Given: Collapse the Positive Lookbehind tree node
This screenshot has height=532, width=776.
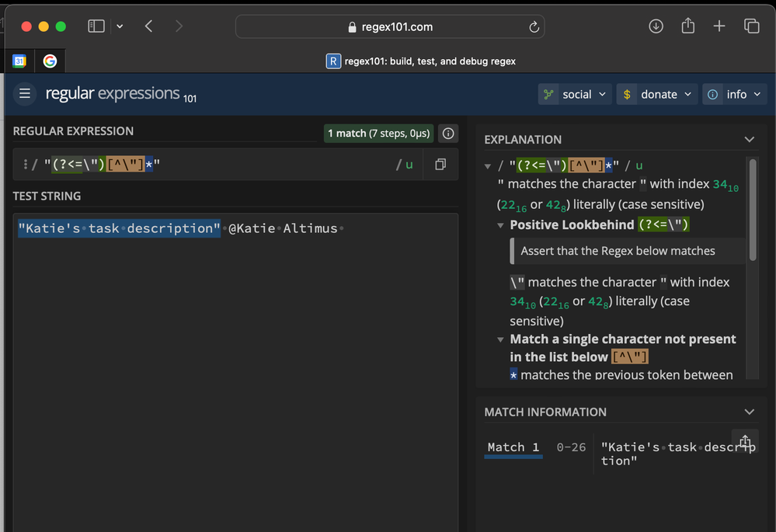Looking at the screenshot, I should pos(501,225).
